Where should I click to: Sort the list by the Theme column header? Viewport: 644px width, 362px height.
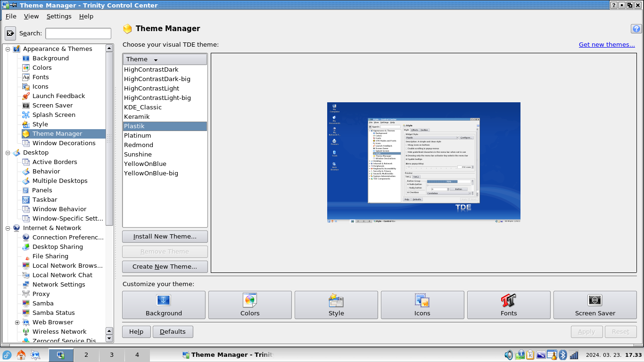click(165, 59)
